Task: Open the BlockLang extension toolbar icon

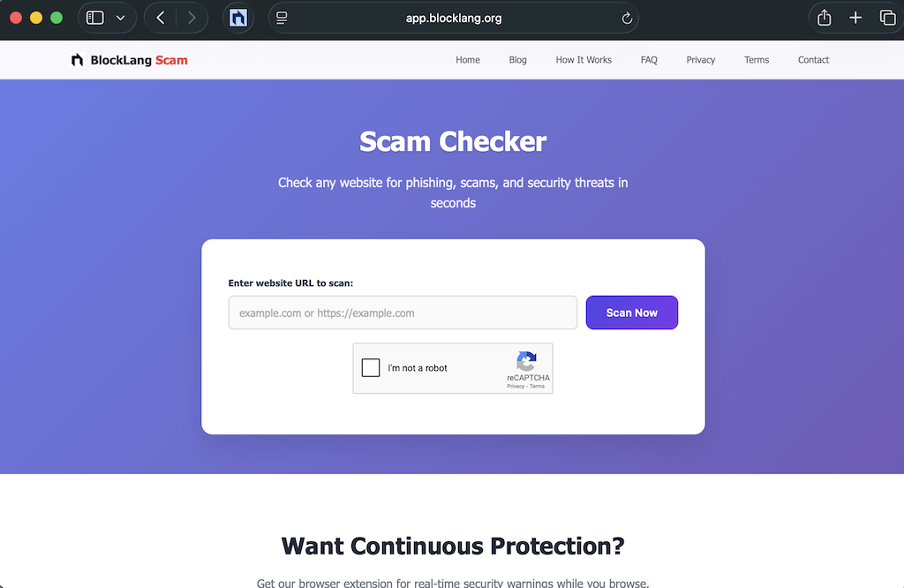Action: point(238,18)
